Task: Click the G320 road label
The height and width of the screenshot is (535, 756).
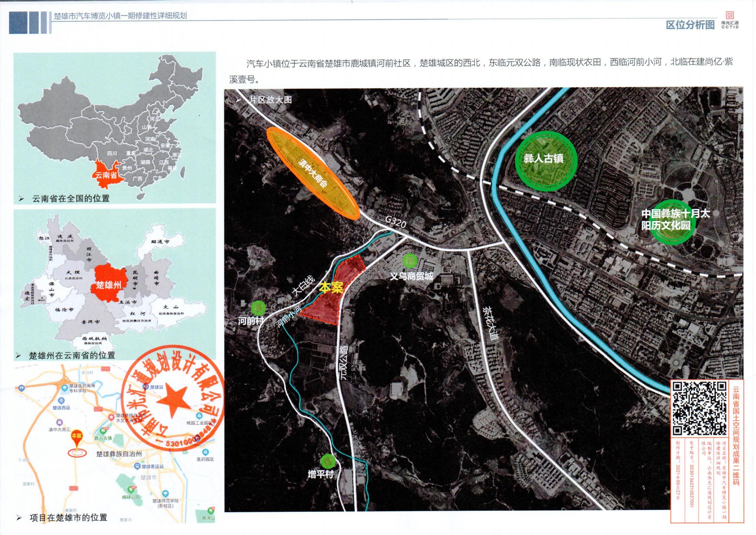Action: pyautogui.click(x=395, y=223)
